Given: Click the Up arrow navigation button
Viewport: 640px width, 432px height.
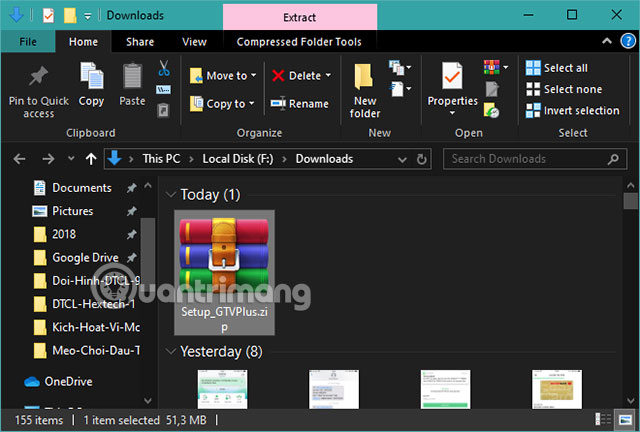Looking at the screenshot, I should (91, 158).
